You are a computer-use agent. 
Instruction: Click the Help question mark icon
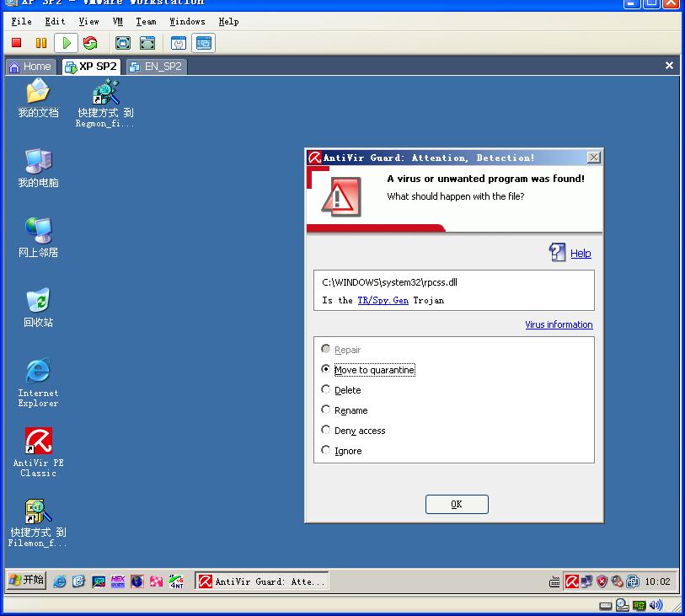tap(558, 252)
